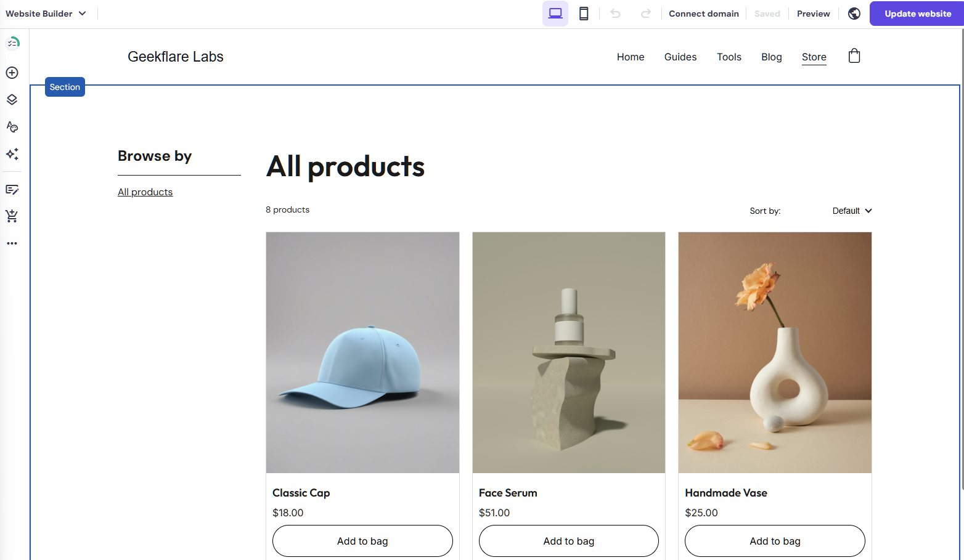This screenshot has height=560, width=964.
Task: Click the three-dots more options icon
Action: 12,243
